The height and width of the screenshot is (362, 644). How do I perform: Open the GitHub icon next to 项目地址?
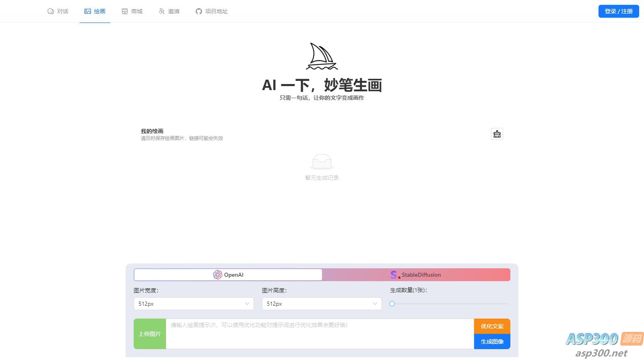tap(198, 11)
